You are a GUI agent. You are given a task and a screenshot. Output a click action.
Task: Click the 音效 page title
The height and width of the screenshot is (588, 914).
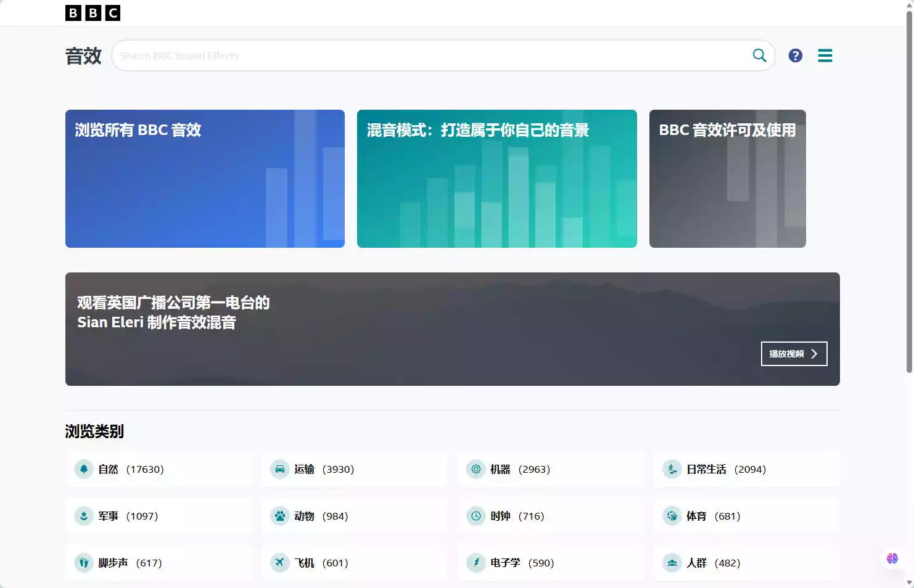pyautogui.click(x=83, y=56)
